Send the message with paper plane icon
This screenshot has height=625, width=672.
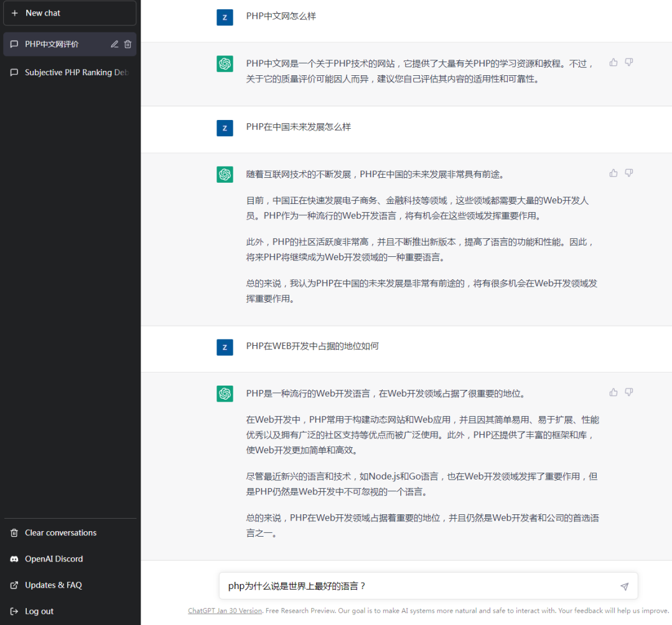pos(625,586)
